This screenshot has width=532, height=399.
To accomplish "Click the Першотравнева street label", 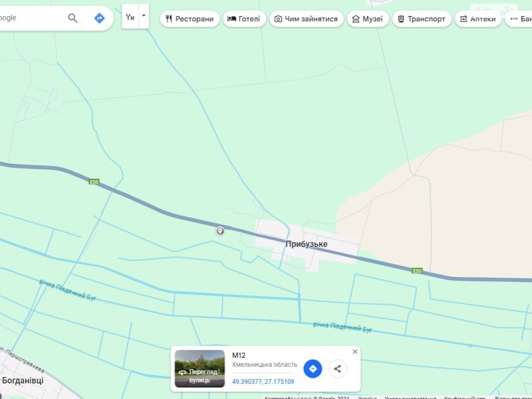I will [23, 360].
